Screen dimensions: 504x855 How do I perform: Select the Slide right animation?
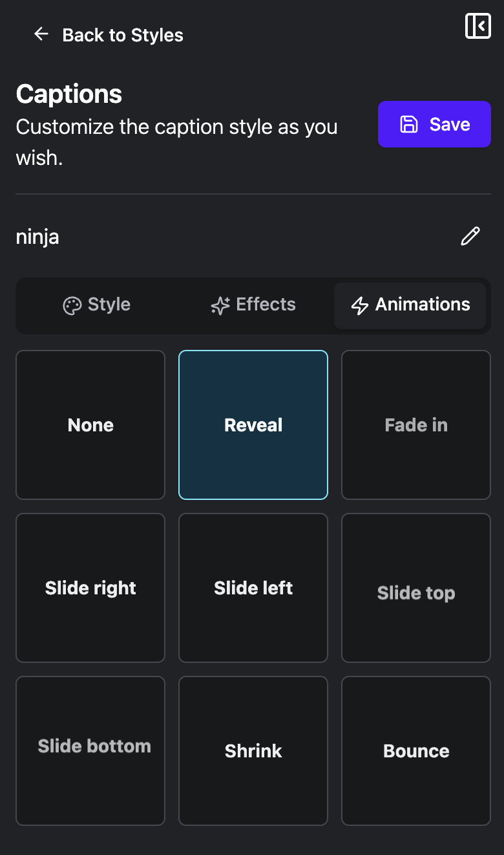(90, 588)
